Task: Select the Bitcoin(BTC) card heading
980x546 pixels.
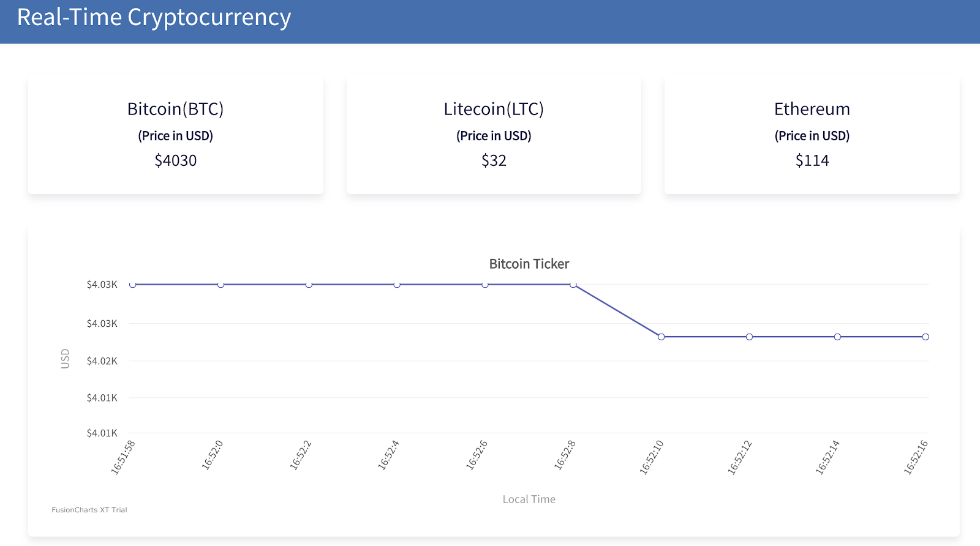Action: pos(175,109)
